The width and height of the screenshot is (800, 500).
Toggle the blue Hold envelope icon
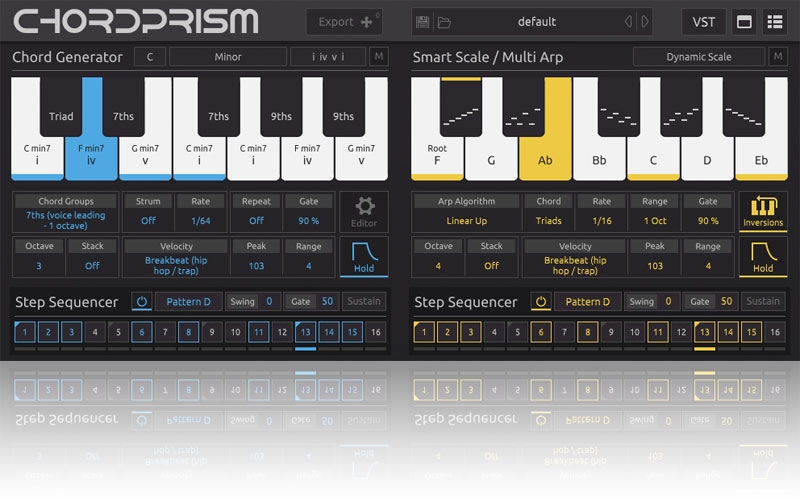point(364,257)
